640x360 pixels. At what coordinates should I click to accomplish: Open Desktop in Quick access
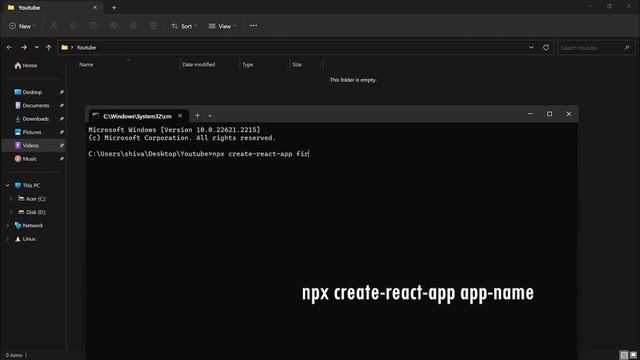tap(28, 92)
